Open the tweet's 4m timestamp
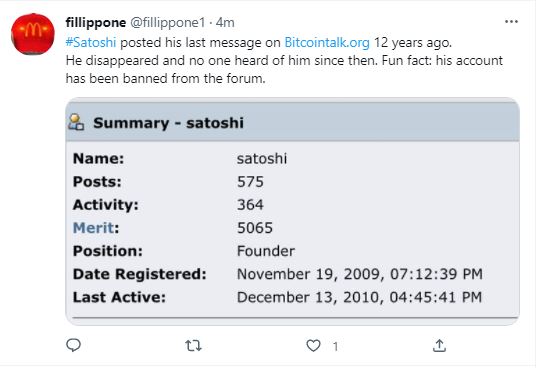The height and width of the screenshot is (368, 538). click(225, 23)
